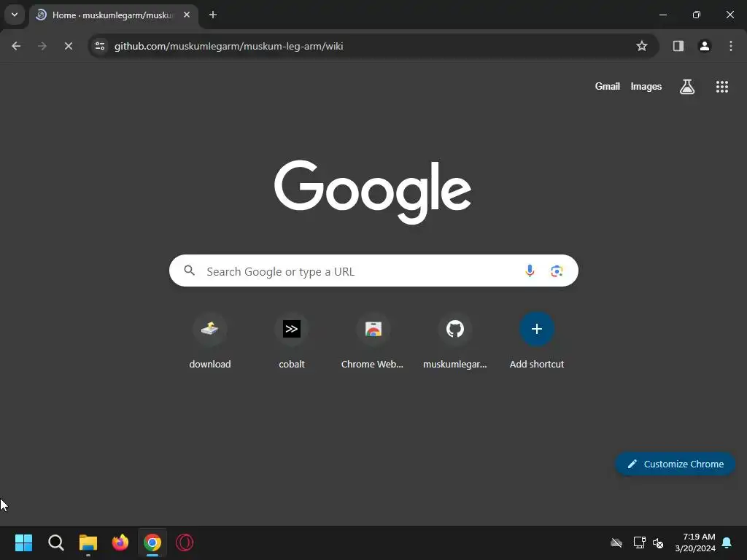Launch Opera from the taskbar
This screenshot has height=560, width=747.
pos(185,542)
